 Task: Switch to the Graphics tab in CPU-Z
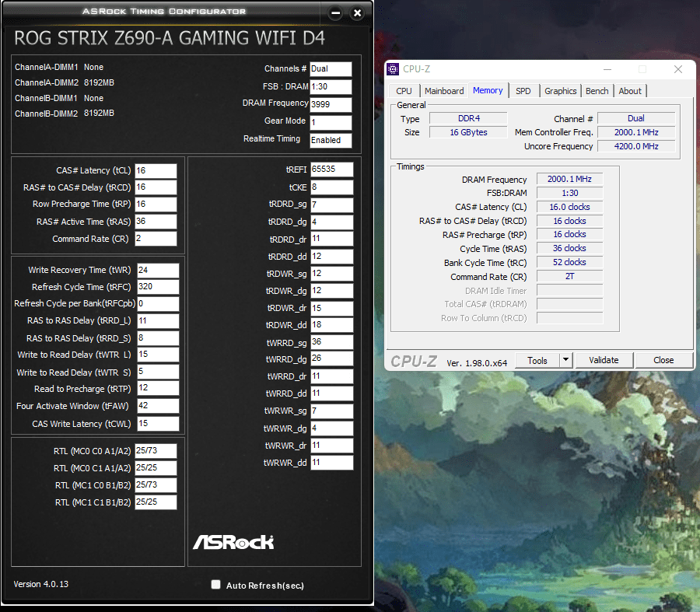coord(560,91)
